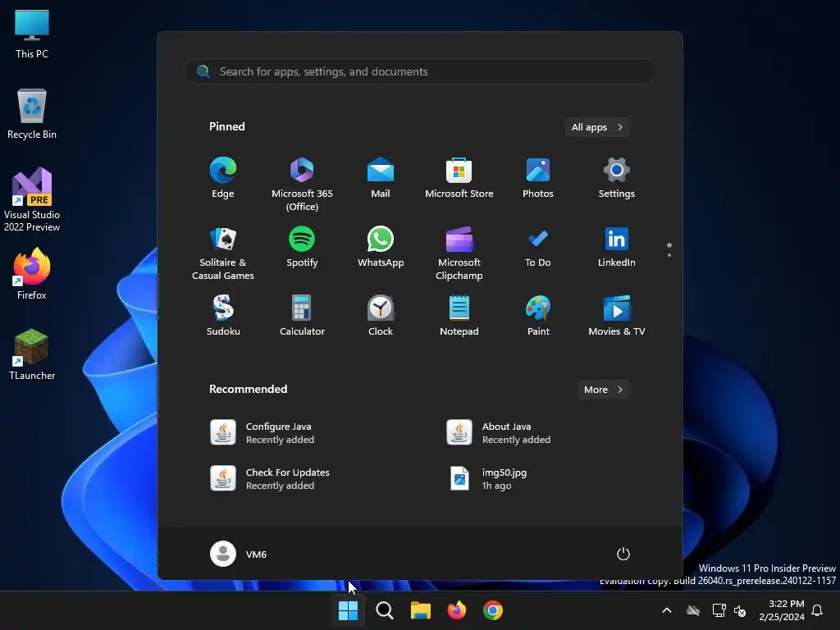Expand All apps list

[x=597, y=127]
